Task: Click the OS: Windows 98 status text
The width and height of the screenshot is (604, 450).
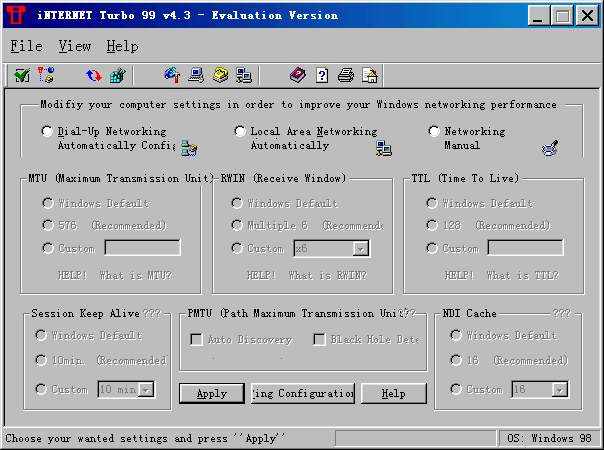Action: pyautogui.click(x=549, y=438)
